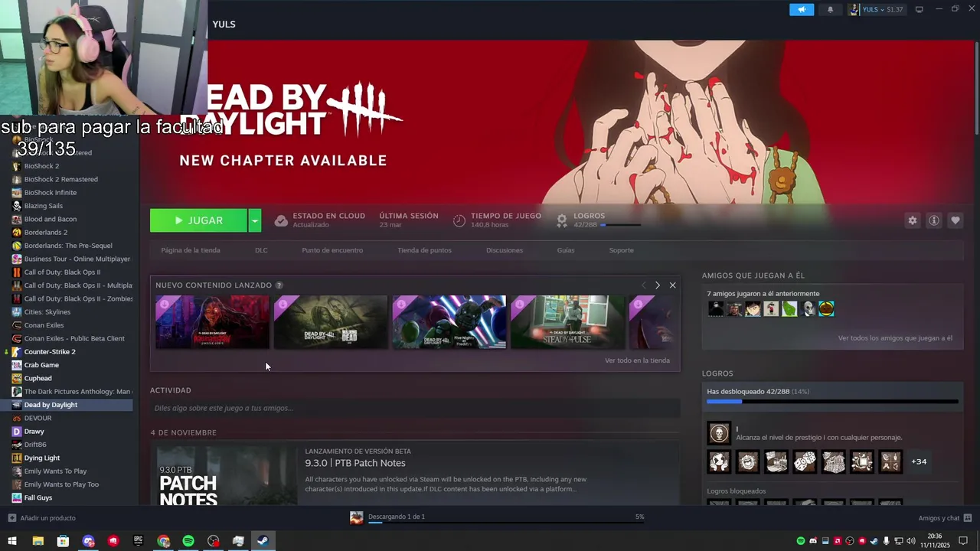Click the game info icon
Screen dimensions: 980x551
point(933,220)
